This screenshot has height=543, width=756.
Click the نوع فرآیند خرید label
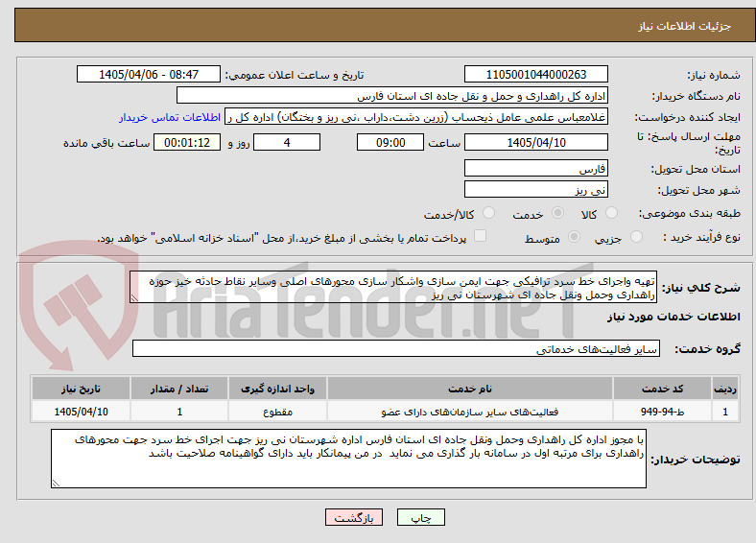click(701, 237)
